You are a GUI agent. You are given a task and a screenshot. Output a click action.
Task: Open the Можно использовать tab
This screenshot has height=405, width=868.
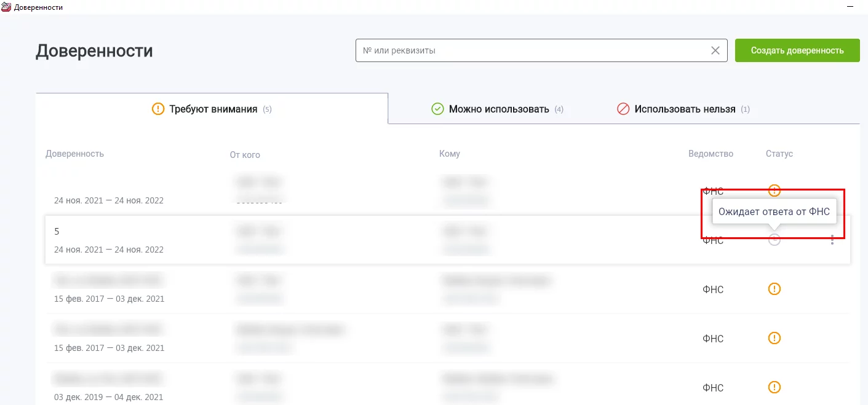[498, 109]
